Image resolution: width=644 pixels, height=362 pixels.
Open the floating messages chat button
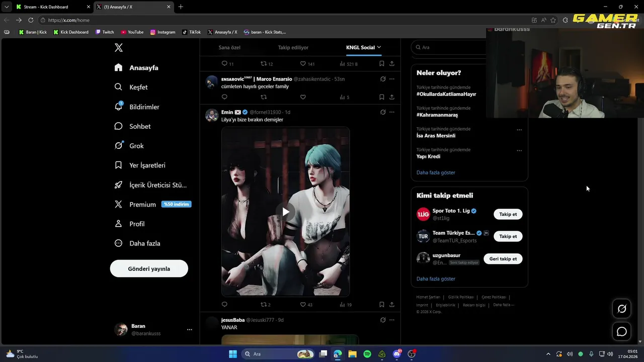tap(622, 331)
